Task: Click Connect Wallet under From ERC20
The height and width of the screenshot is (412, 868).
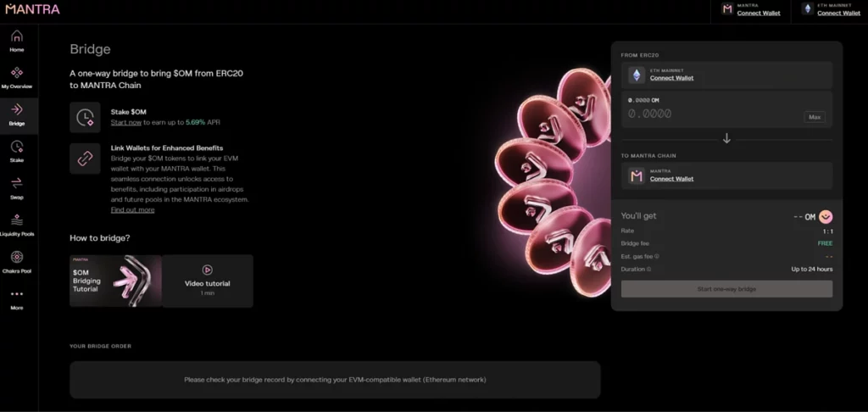Action: [x=671, y=78]
